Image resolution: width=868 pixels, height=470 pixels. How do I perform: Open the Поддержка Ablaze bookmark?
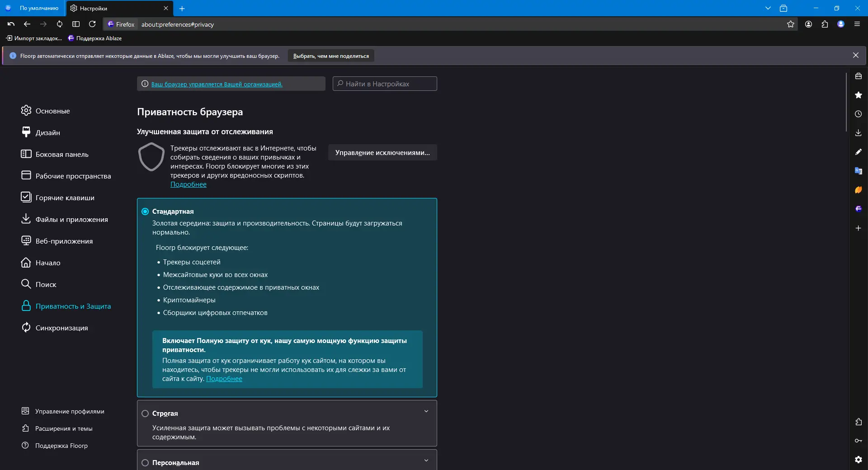coord(95,38)
